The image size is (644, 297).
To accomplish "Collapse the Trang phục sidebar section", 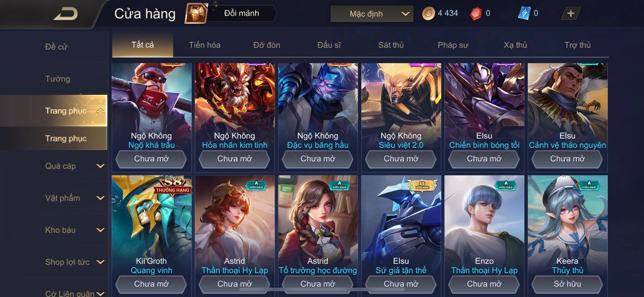I will [x=100, y=111].
